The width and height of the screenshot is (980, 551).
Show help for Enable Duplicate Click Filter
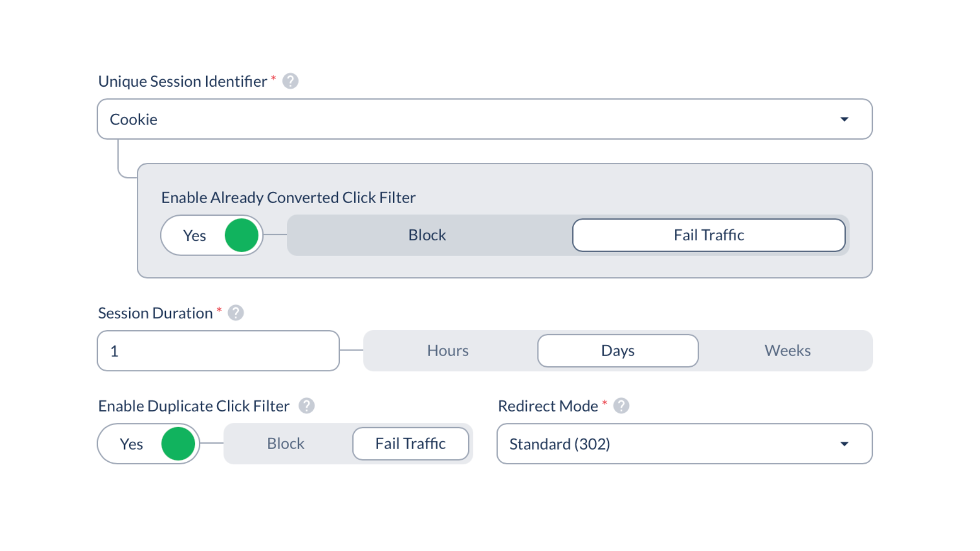pos(306,406)
